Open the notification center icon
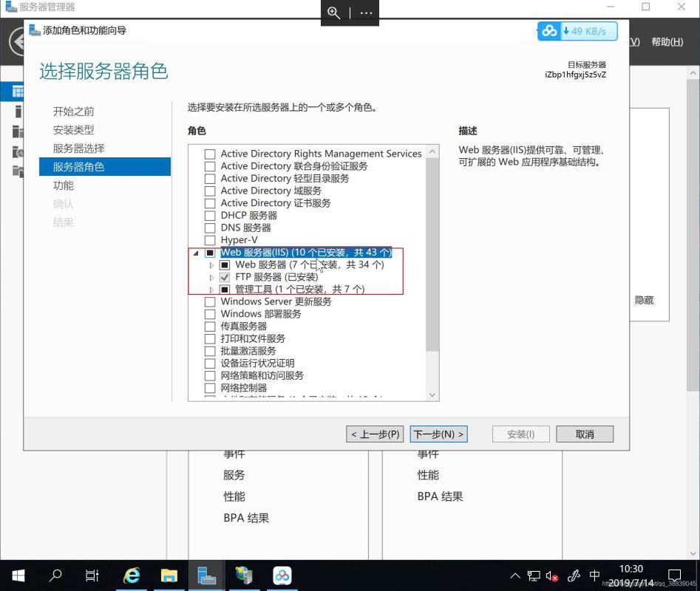 click(x=674, y=575)
